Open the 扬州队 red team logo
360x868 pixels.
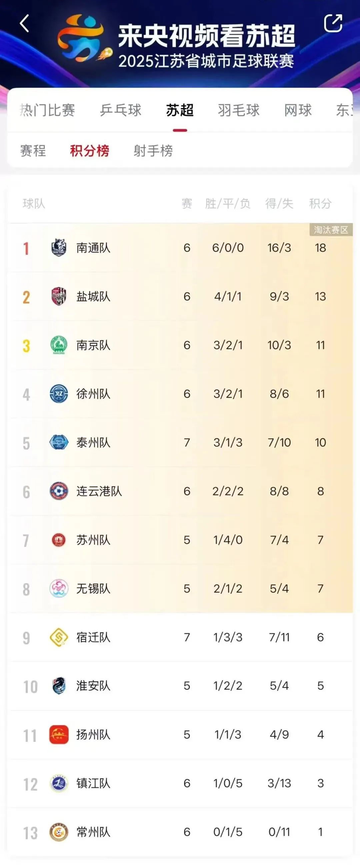coord(59,734)
